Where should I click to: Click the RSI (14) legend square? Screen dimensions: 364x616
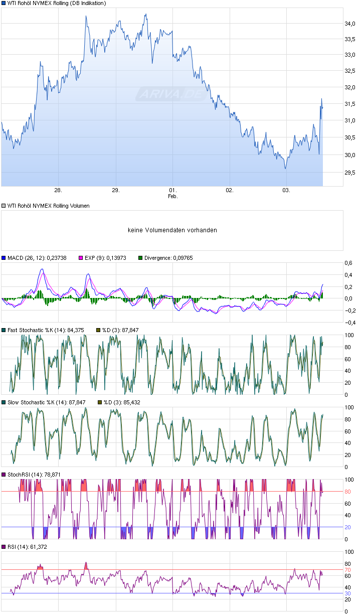4,547
